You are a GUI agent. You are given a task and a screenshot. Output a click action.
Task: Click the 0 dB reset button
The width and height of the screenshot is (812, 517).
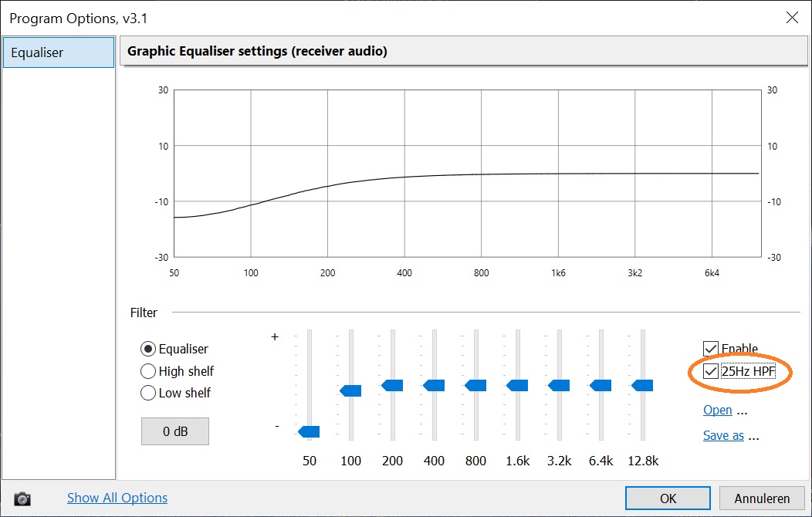click(x=175, y=431)
